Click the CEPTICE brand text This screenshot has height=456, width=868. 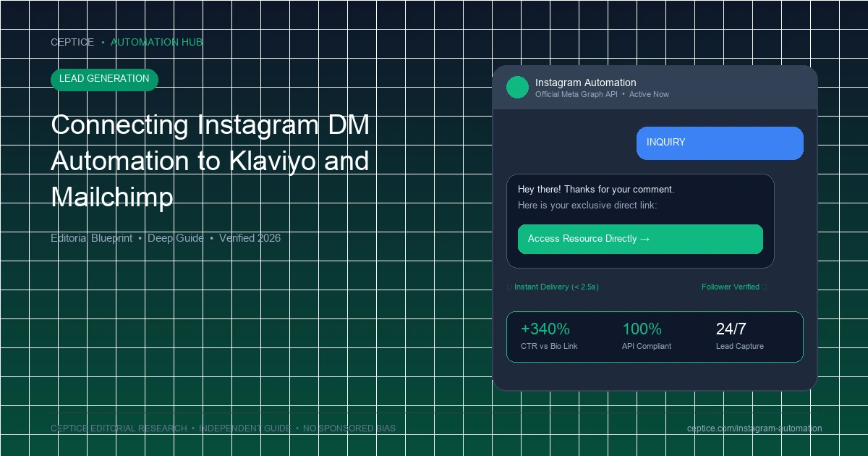click(72, 42)
